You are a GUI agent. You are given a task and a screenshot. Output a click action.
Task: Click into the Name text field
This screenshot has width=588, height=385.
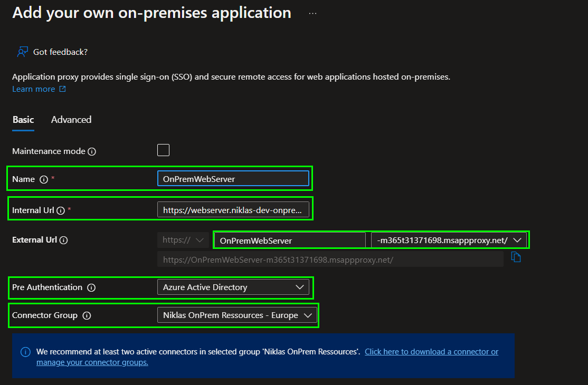pyautogui.click(x=233, y=179)
